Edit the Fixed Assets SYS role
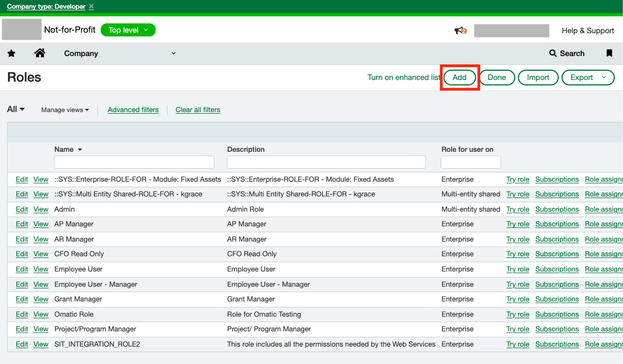Viewport: 623px width, 364px height. coord(22,180)
